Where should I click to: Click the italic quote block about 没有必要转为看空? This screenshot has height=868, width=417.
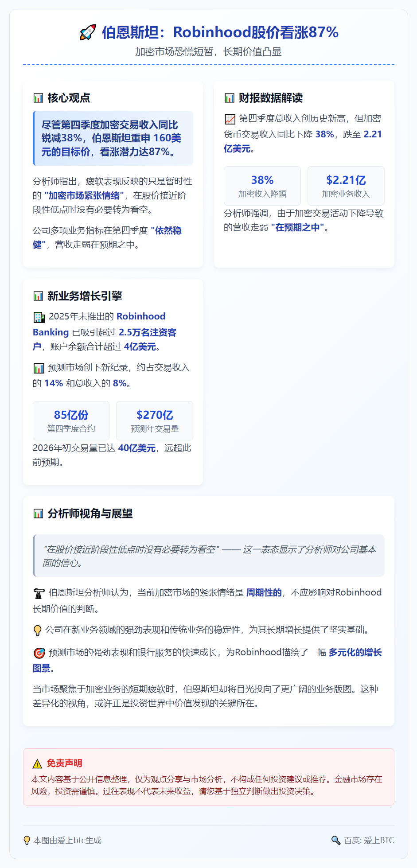(x=209, y=556)
